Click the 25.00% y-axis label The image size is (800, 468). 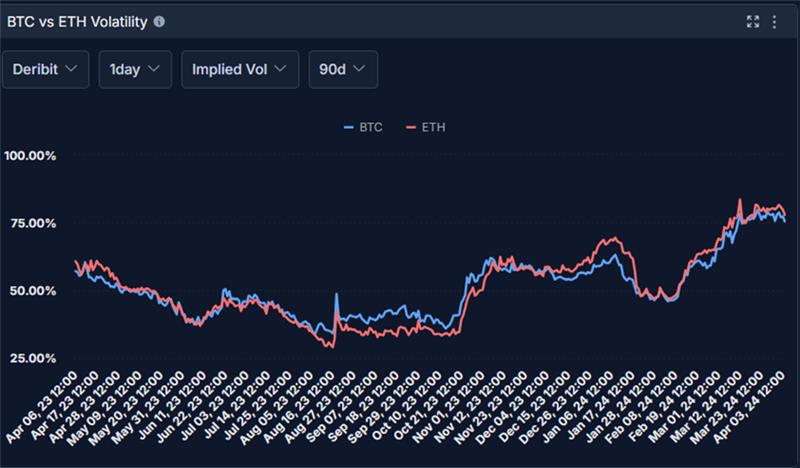coord(33,358)
